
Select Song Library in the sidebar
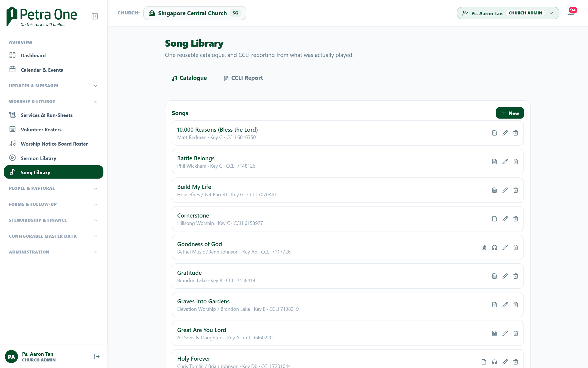54,172
